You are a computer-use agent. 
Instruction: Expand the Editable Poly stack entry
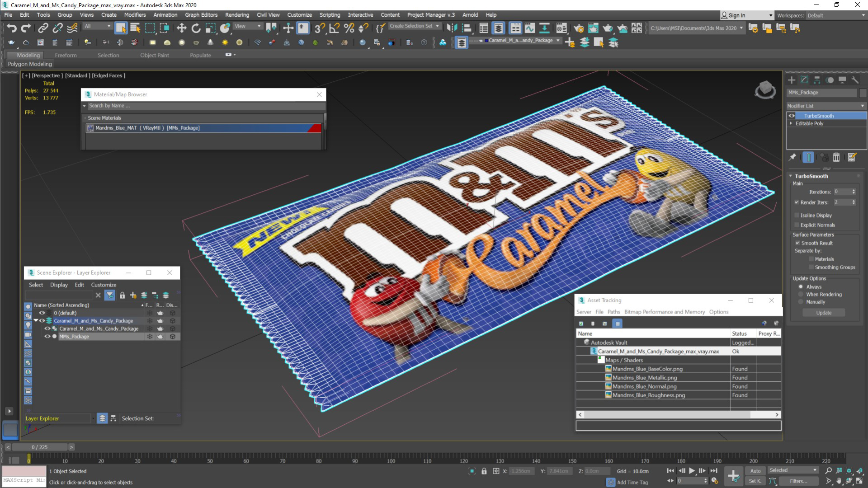791,123
